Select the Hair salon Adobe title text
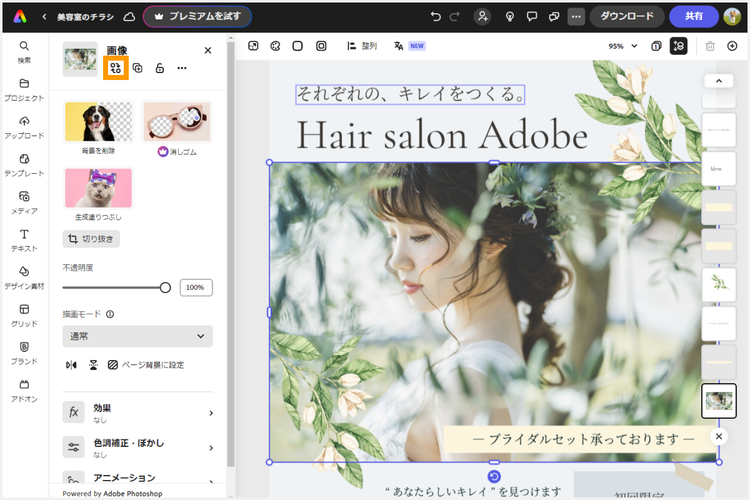 (442, 135)
